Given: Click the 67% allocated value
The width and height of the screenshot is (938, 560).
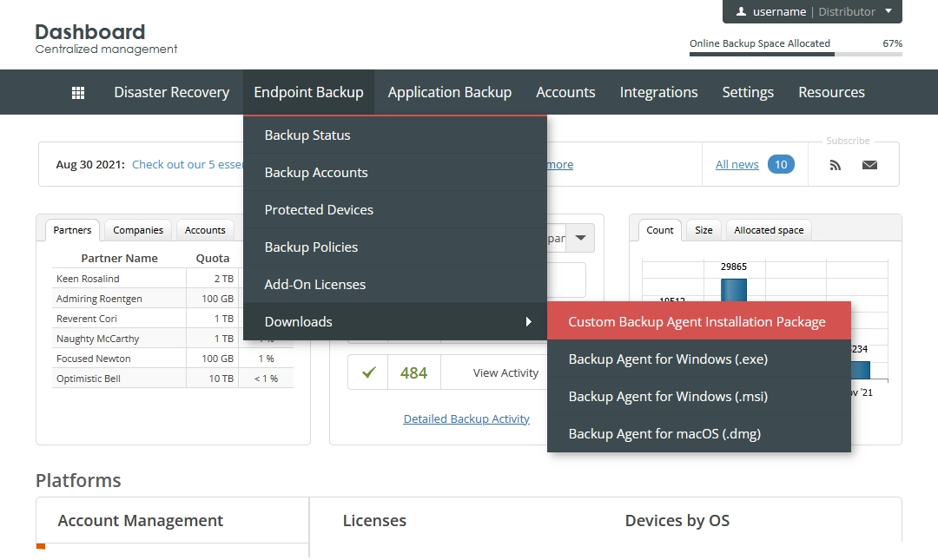Looking at the screenshot, I should tap(893, 43).
